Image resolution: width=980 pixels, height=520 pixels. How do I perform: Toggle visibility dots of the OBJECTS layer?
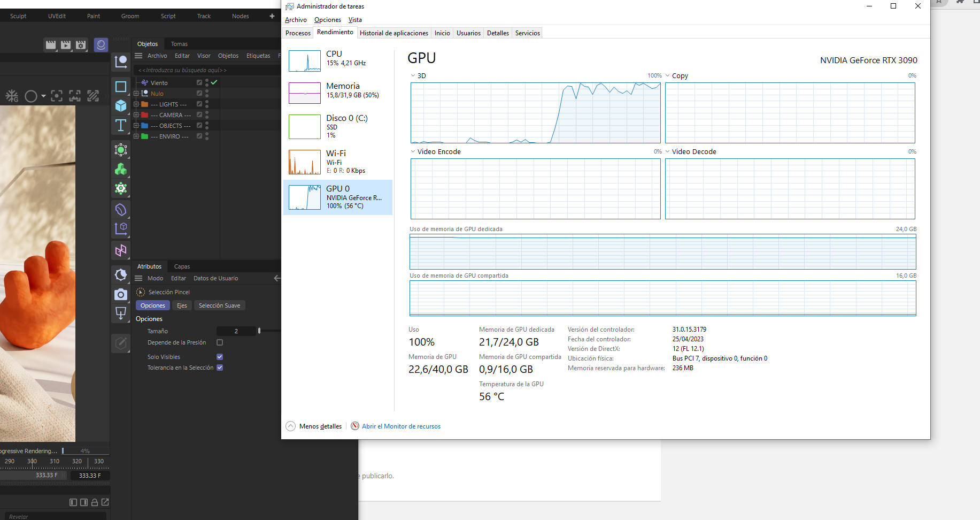click(x=207, y=126)
